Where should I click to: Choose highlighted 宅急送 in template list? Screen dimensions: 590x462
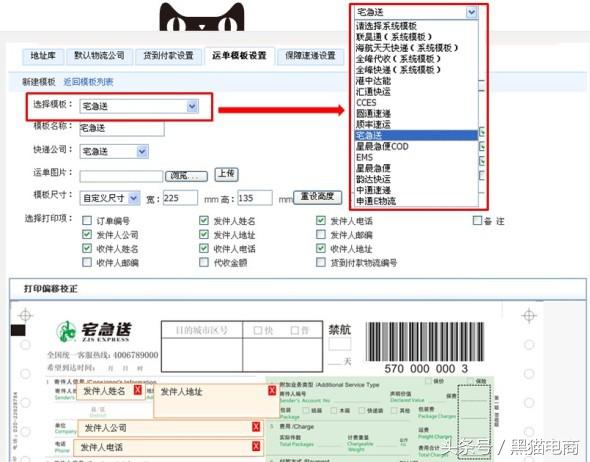tap(417, 135)
